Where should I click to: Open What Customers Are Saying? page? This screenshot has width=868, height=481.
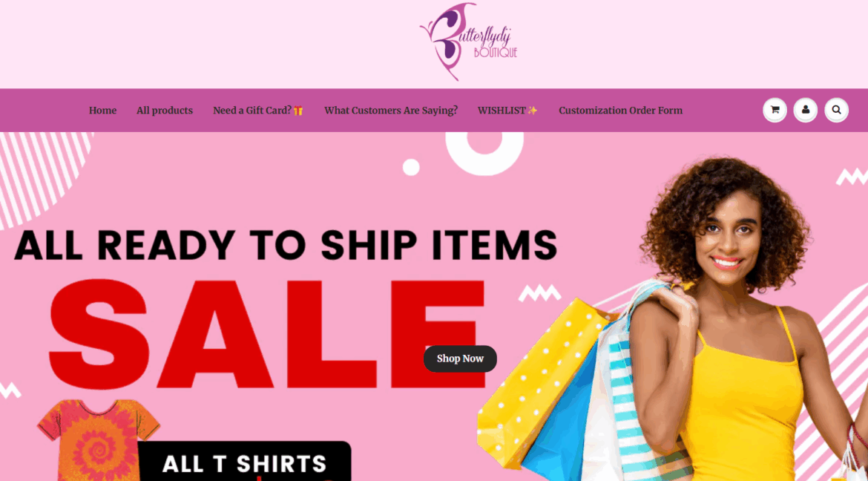coord(391,111)
